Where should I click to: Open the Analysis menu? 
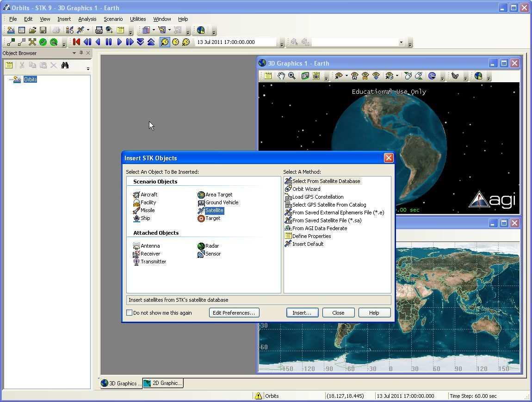pos(87,19)
